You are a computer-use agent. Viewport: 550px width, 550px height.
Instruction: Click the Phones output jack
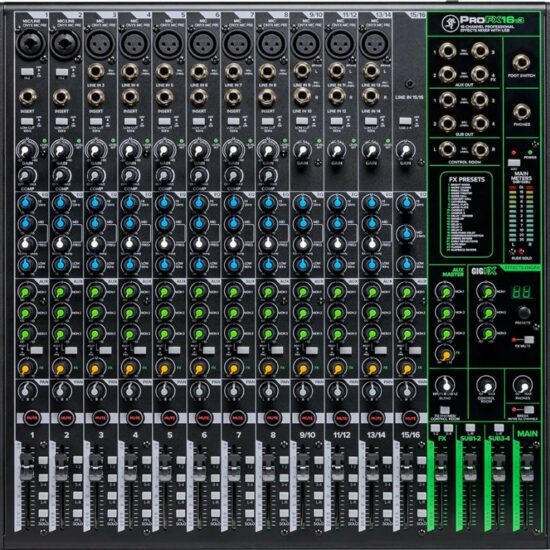[x=522, y=112]
